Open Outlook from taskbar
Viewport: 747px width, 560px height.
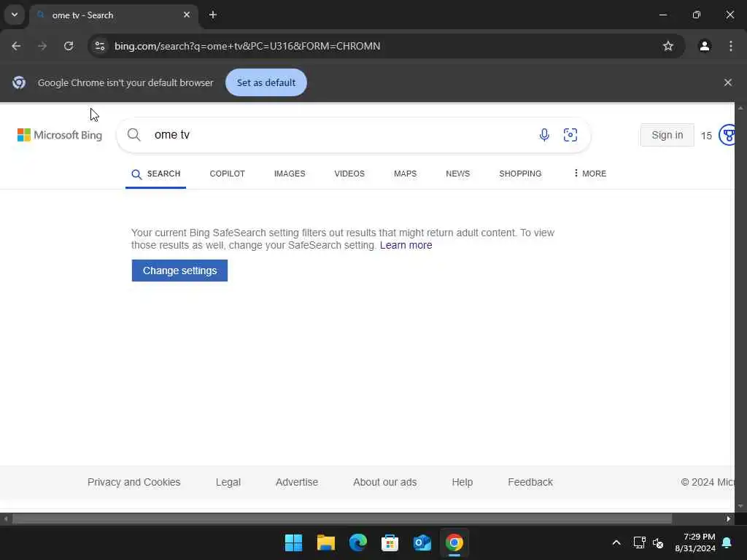pyautogui.click(x=422, y=542)
